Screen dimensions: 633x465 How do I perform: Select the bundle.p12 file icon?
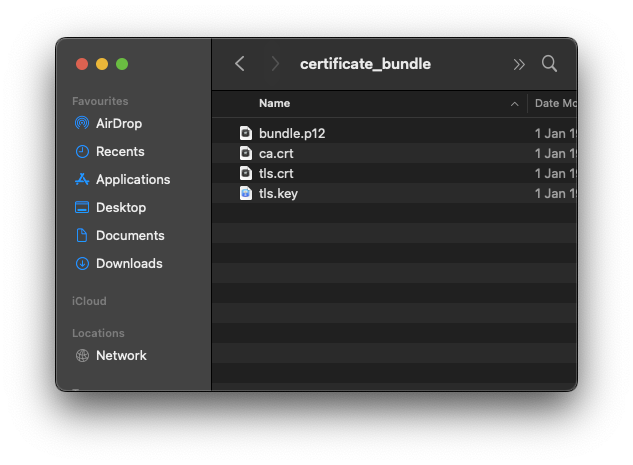[x=246, y=133]
